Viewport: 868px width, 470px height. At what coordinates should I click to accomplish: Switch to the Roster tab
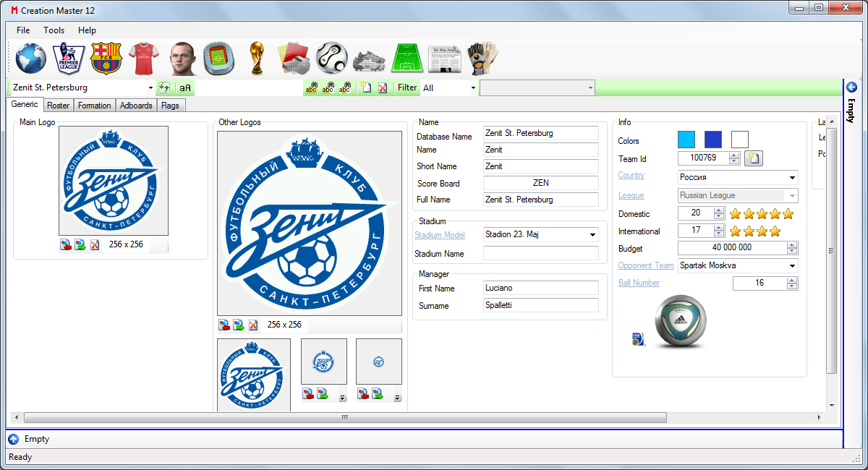pyautogui.click(x=58, y=106)
